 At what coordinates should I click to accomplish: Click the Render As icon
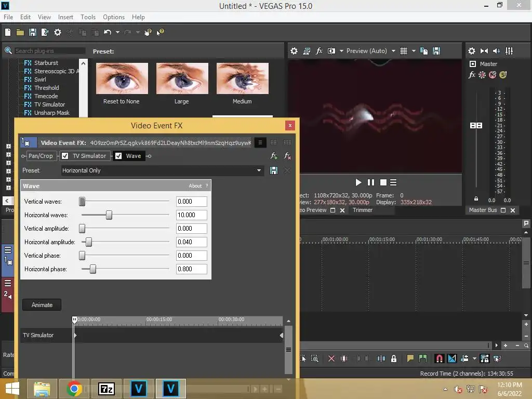45,32
